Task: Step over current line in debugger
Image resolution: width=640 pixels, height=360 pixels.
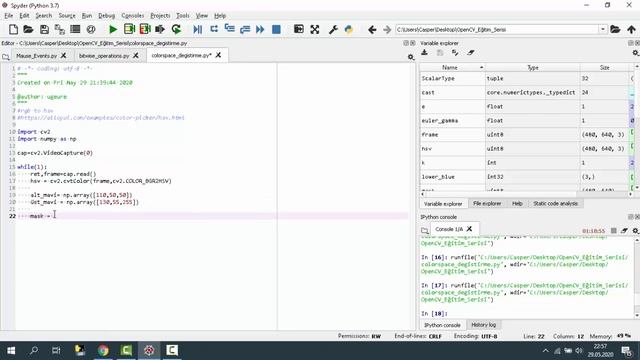Action: pos(214,29)
